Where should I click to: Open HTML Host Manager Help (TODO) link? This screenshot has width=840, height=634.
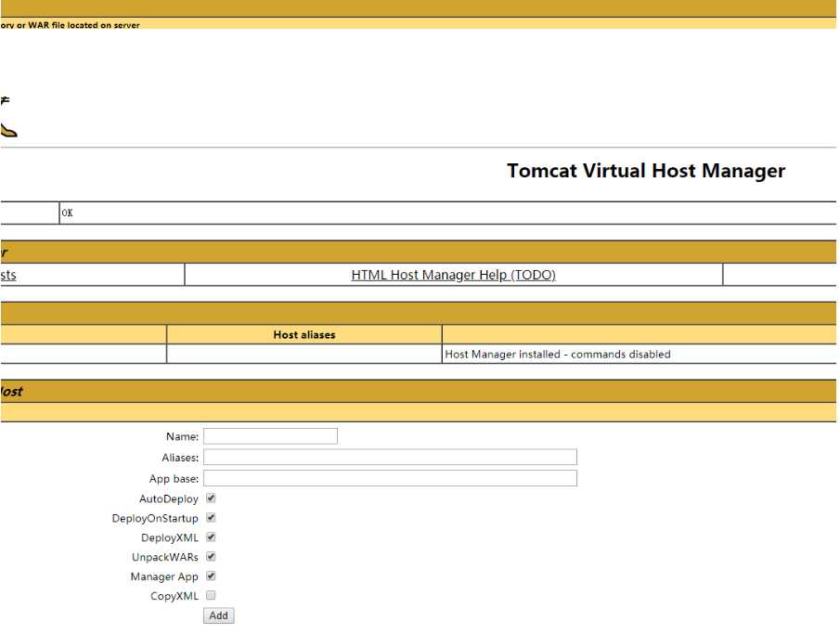click(x=453, y=275)
